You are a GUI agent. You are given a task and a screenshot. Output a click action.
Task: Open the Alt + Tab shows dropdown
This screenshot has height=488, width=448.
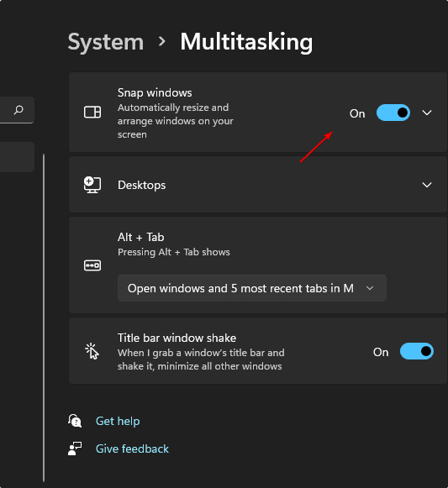pos(252,288)
